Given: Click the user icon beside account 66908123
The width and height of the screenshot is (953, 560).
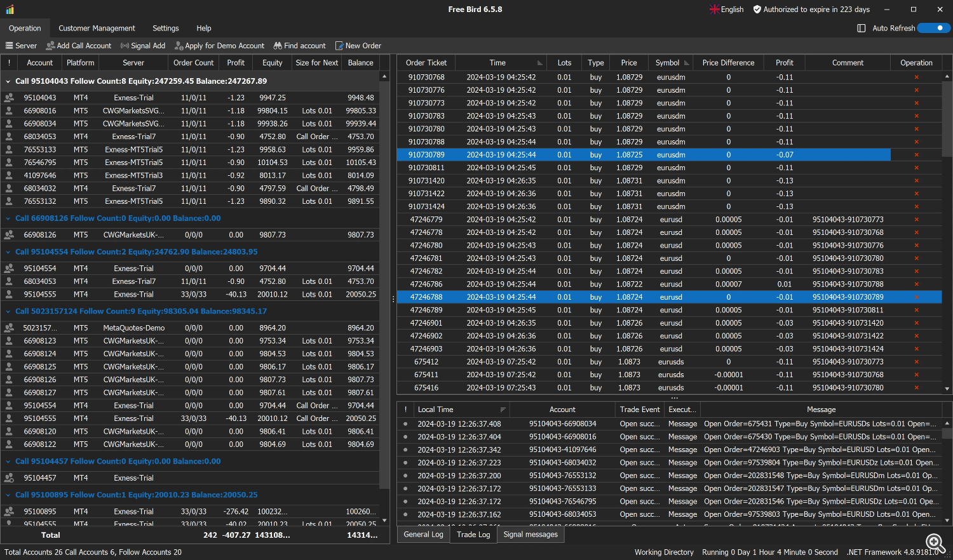Looking at the screenshot, I should (x=9, y=341).
